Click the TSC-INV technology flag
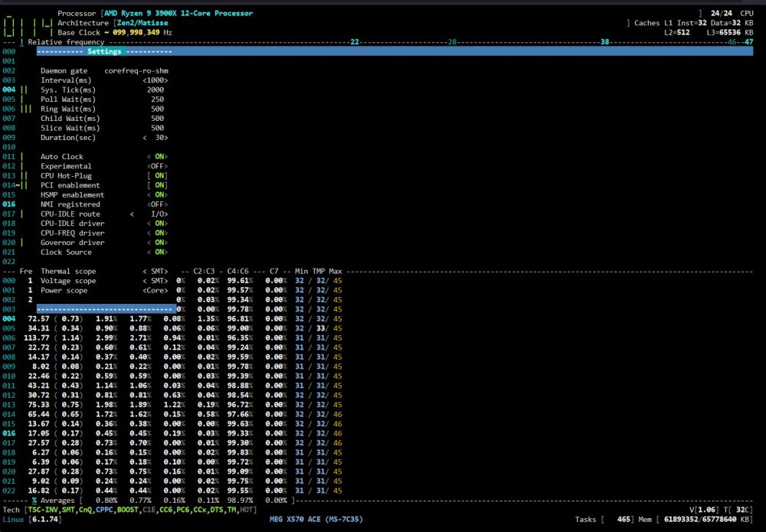 click(43, 510)
